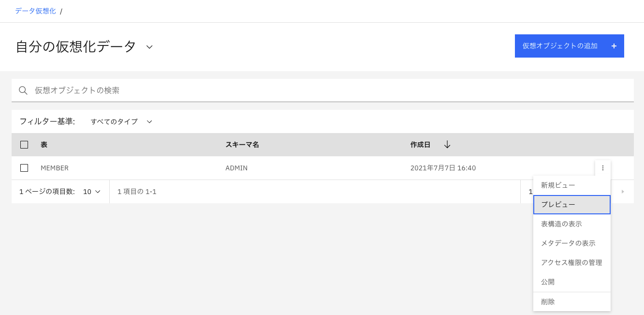644x315 pixels.
Task: Click the ADMIN schema cell
Action: click(x=236, y=168)
